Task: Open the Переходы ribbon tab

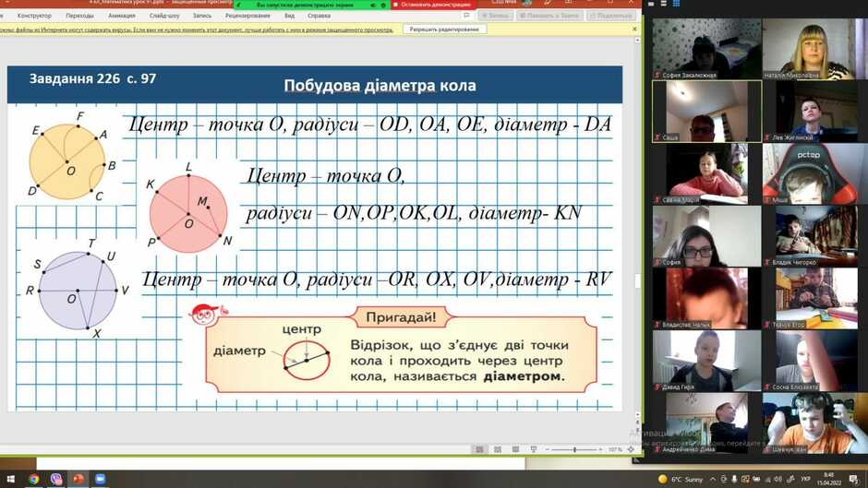Action: click(79, 16)
